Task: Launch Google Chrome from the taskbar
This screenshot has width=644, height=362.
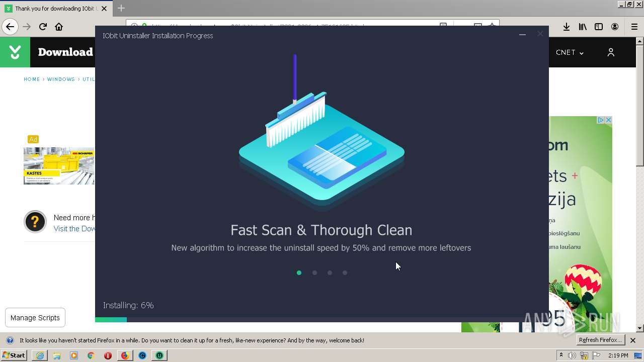Action: pyautogui.click(x=91, y=355)
